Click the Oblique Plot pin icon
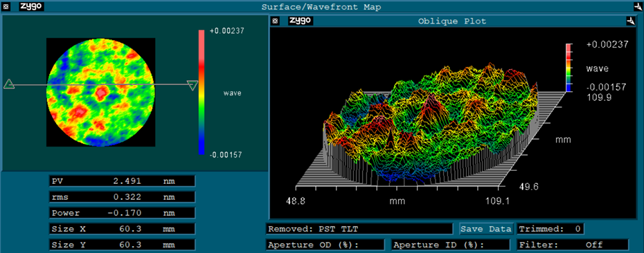The height and width of the screenshot is (253, 644). tap(631, 21)
